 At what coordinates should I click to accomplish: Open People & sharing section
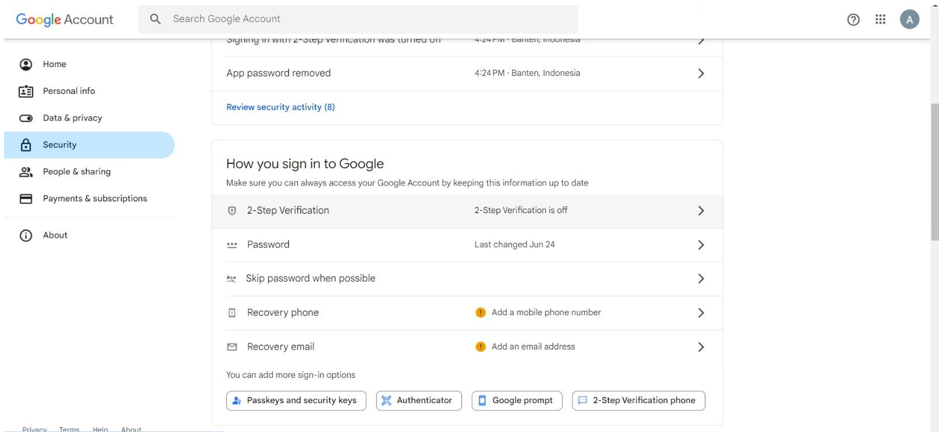tap(89, 172)
